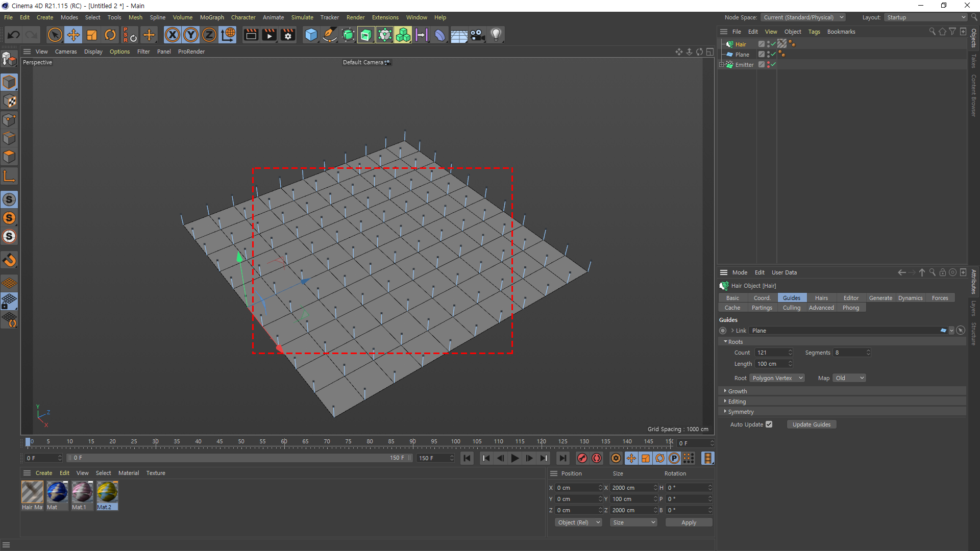The width and height of the screenshot is (980, 551).
Task: Click the Update Guides button
Action: click(811, 424)
